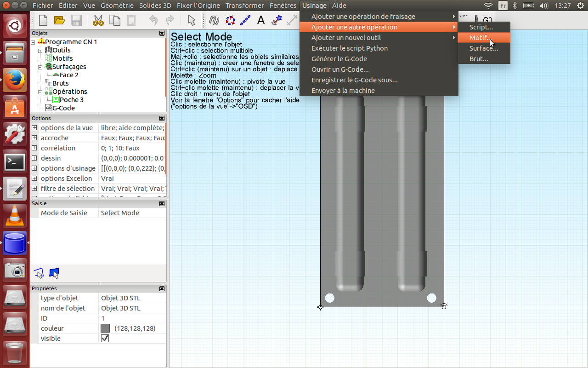
Task: Select the Text tool letter A icon
Action: tap(261, 20)
